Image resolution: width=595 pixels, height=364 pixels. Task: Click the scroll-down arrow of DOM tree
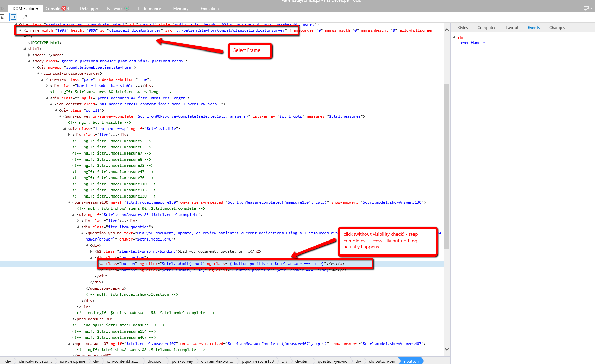tap(447, 349)
